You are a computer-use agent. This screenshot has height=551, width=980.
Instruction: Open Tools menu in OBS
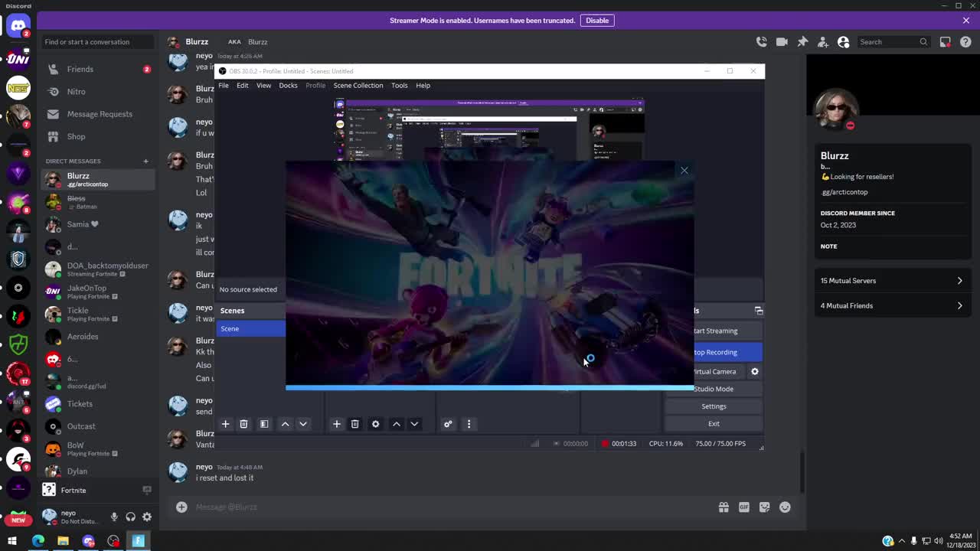[x=400, y=86]
